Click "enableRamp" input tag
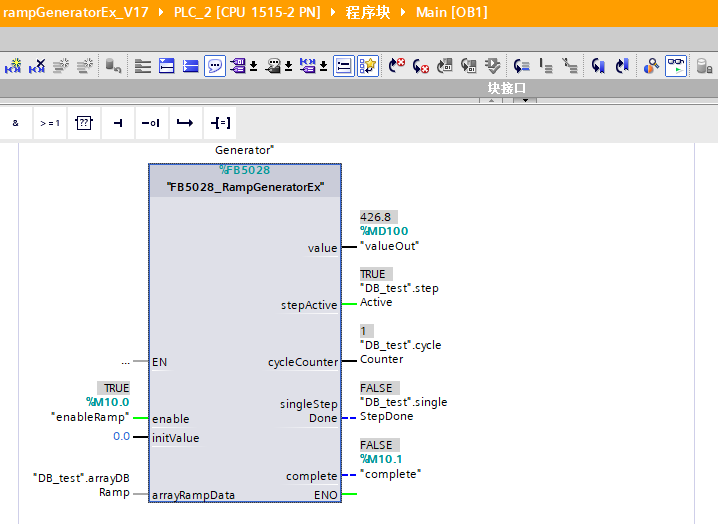 click(x=90, y=417)
